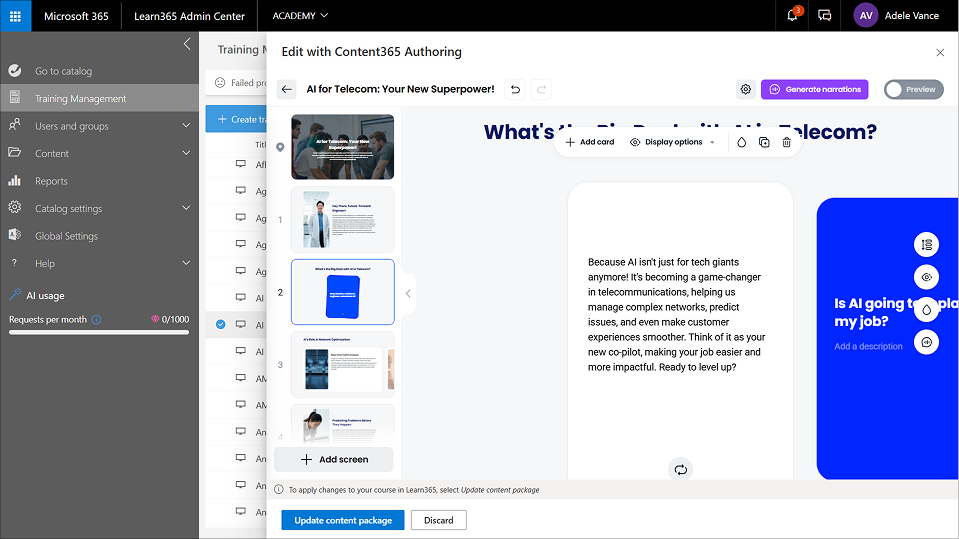Viewport: 959px width, 539px height.
Task: Click the back arrow beside course title
Action: tap(287, 89)
